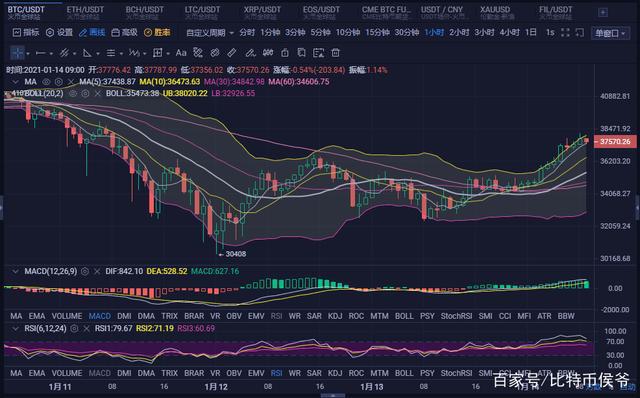The height and width of the screenshot is (398, 640).
Task: Remove the BOLL indicator with X
Action: click(97, 93)
